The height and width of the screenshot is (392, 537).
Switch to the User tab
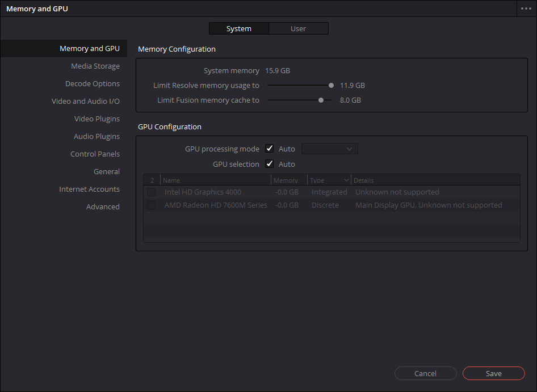(298, 28)
